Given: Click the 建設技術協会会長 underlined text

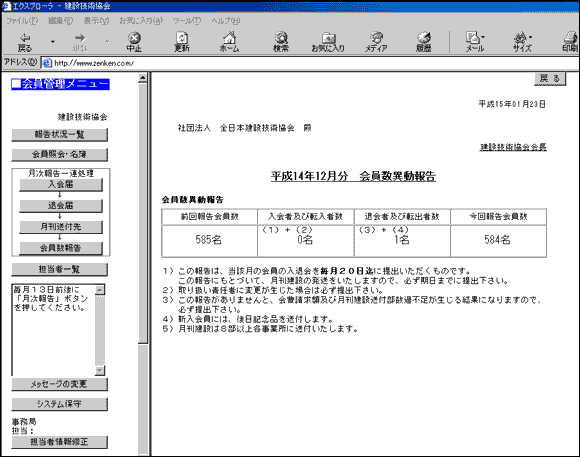Looking at the screenshot, I should click(513, 147).
